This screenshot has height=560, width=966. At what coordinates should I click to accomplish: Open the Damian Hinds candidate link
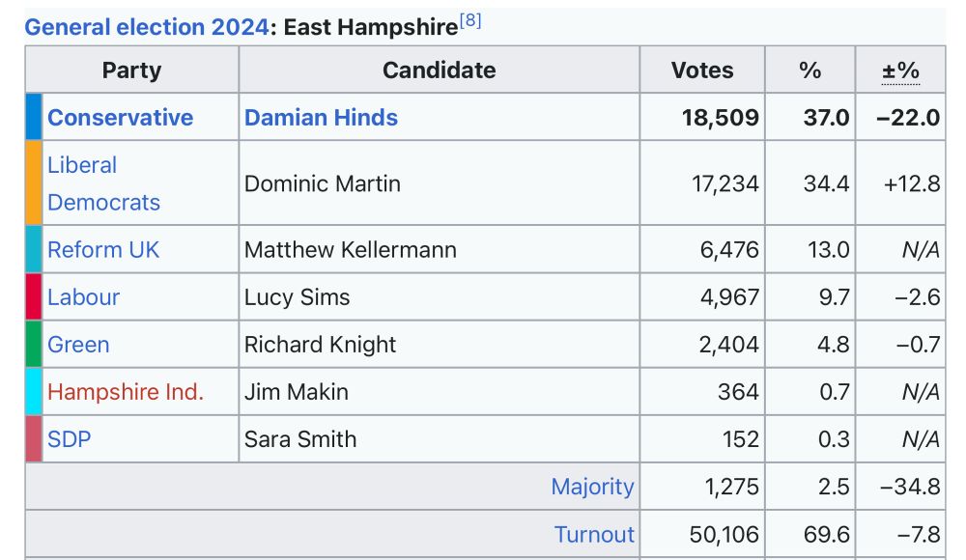click(321, 117)
